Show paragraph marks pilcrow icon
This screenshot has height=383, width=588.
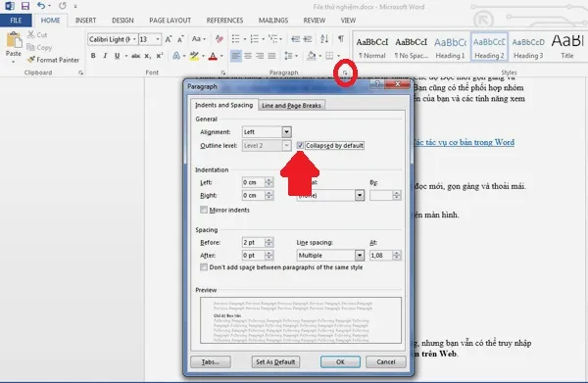(x=341, y=39)
